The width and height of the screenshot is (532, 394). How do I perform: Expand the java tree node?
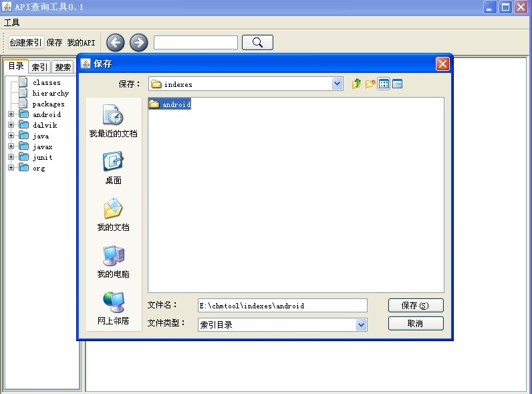pos(11,136)
